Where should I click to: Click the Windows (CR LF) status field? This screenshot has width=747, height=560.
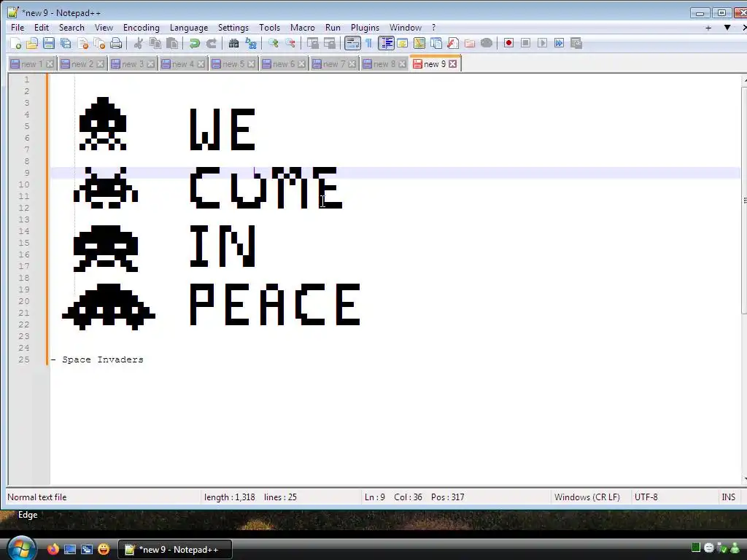(587, 497)
